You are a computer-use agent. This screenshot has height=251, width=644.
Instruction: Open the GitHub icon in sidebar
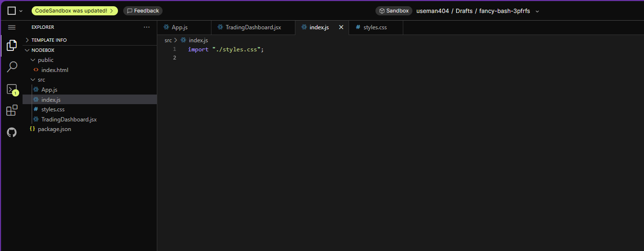[x=12, y=132]
